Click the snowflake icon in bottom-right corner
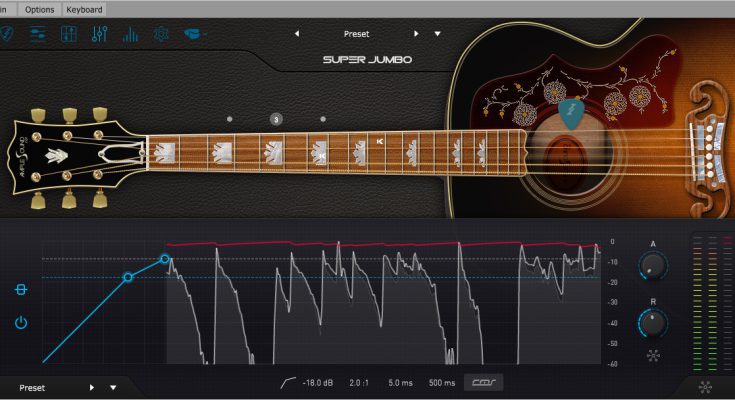735x400 pixels. [x=704, y=388]
